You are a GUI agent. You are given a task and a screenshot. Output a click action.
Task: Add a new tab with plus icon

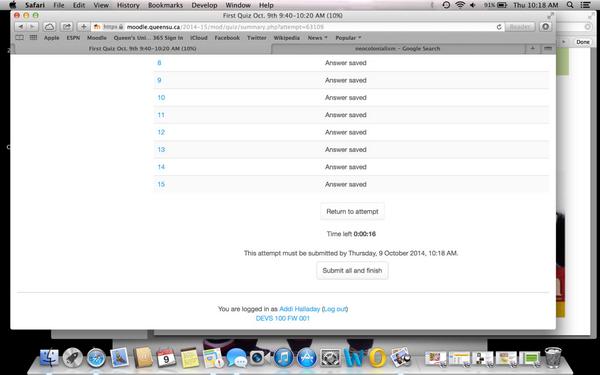point(532,48)
